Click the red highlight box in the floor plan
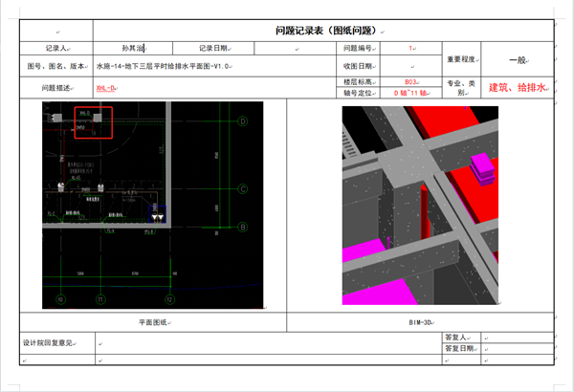This screenshot has width=574, height=392. click(x=92, y=122)
